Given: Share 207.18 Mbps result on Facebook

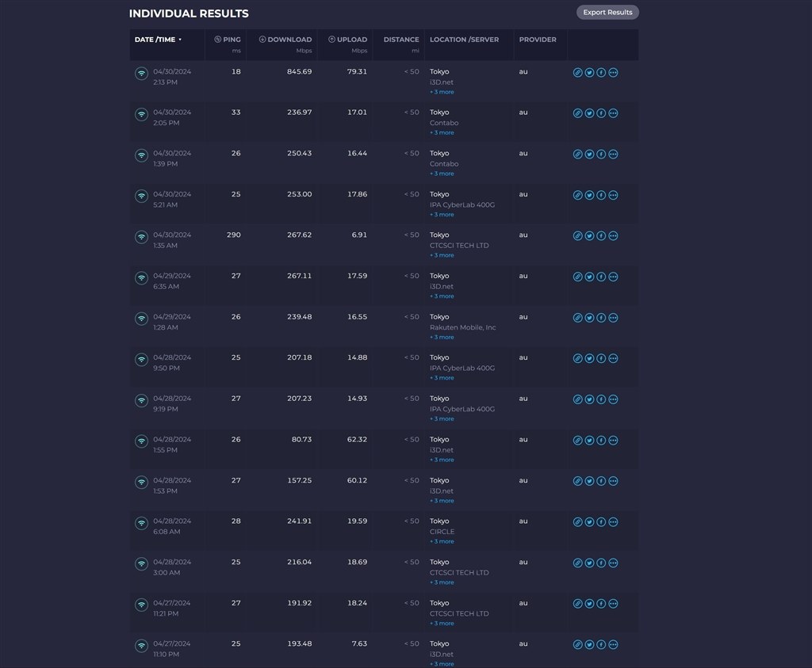Looking at the screenshot, I should 601,359.
